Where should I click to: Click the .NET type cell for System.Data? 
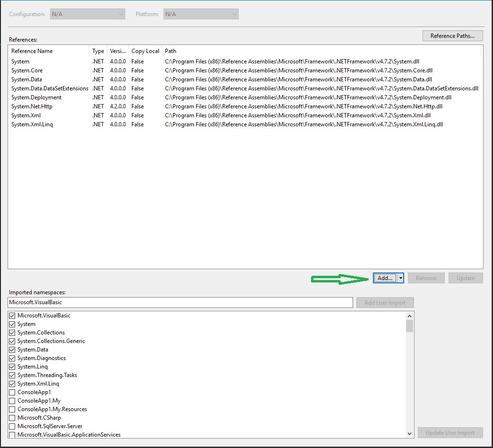[98, 79]
